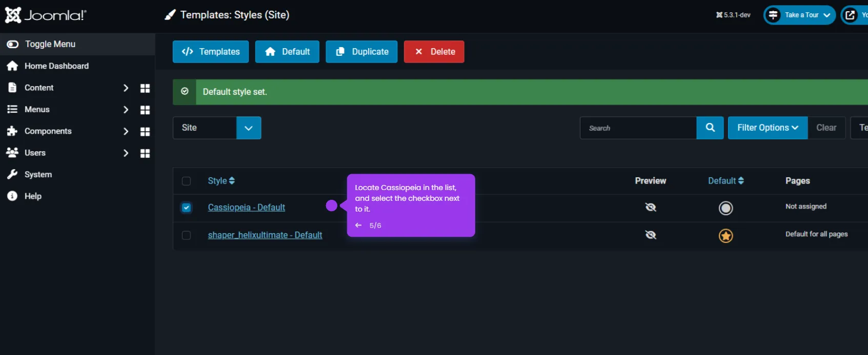
Task: Sort by Default column header
Action: [725, 181]
